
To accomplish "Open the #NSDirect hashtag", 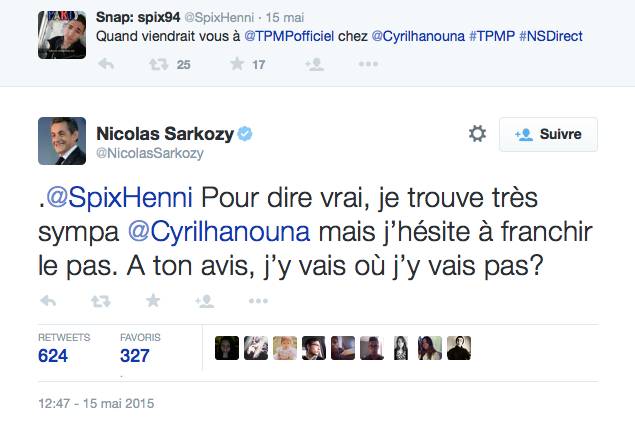I will tap(550, 36).
